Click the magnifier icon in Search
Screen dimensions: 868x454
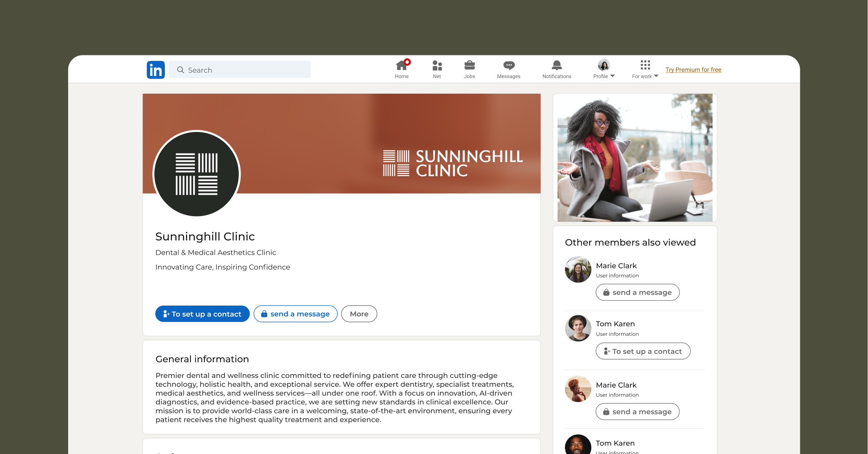(x=180, y=70)
